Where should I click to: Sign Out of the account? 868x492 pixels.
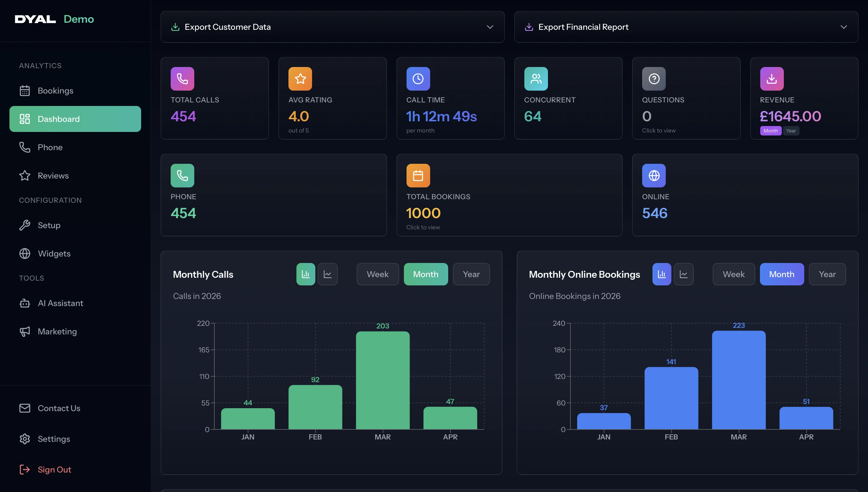pyautogui.click(x=75, y=470)
